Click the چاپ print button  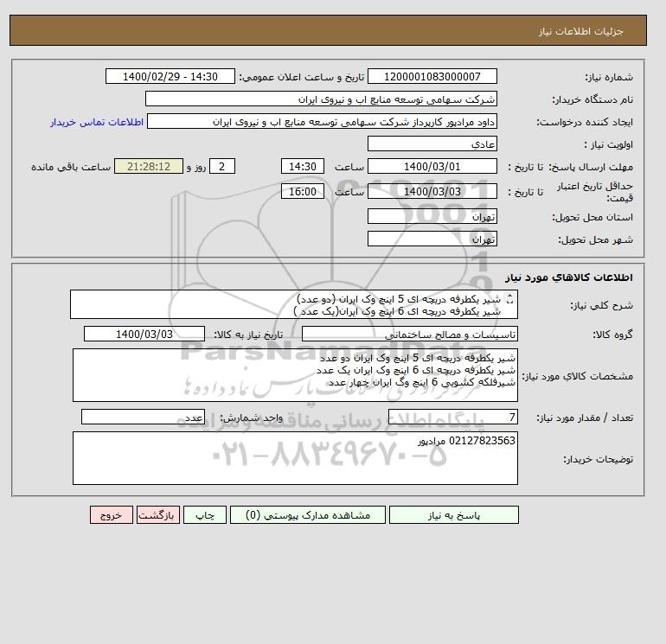[205, 515]
